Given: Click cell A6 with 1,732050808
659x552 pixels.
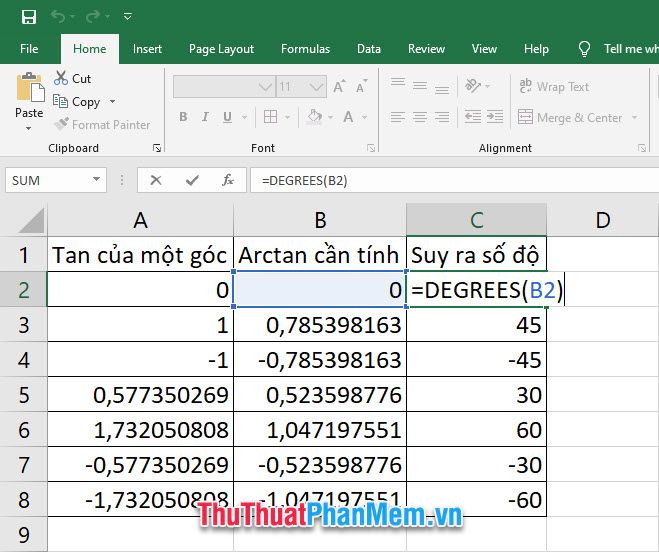Looking at the screenshot, I should click(140, 430).
